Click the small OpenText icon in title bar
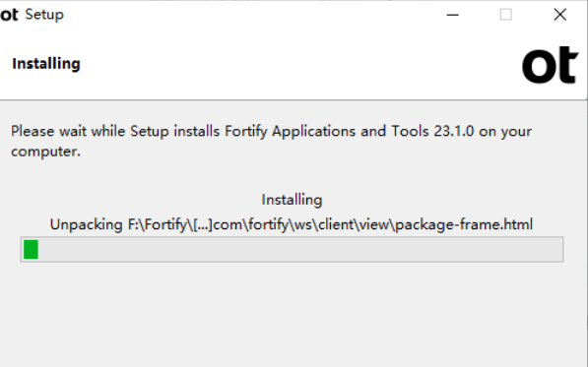The width and height of the screenshot is (588, 367). (x=9, y=15)
